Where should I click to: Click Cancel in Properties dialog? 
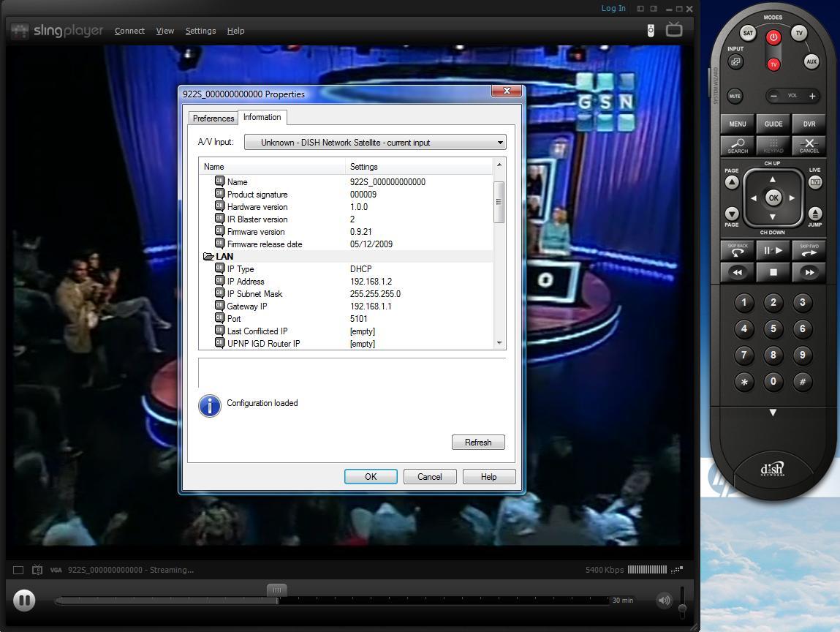point(430,476)
